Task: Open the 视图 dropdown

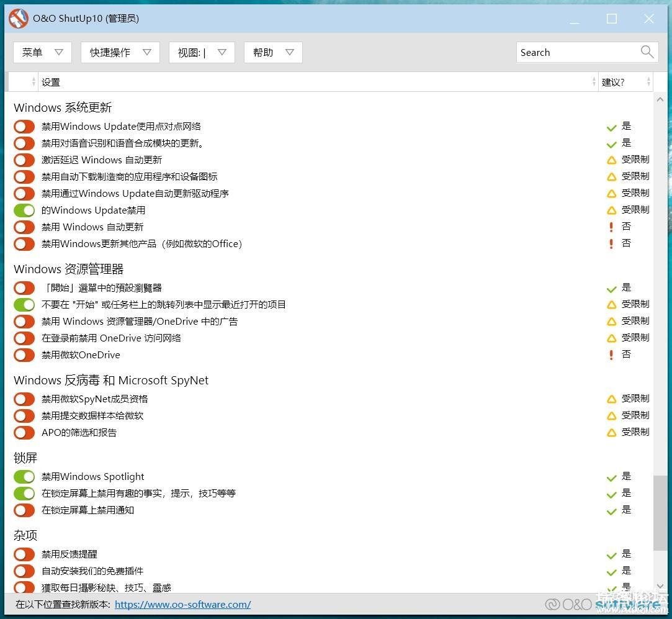Action: [x=202, y=52]
